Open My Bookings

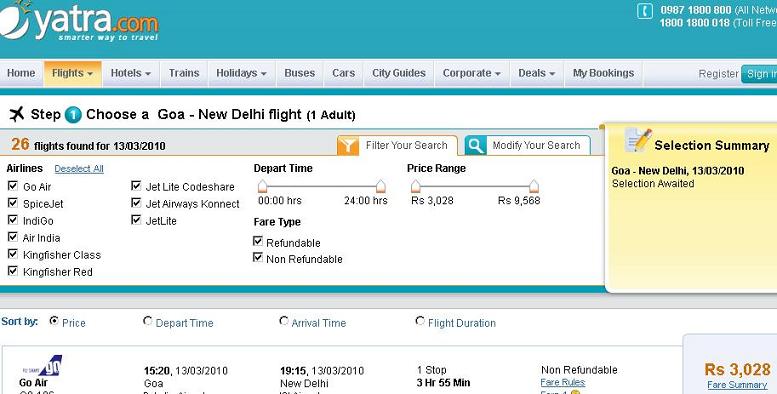pos(604,73)
